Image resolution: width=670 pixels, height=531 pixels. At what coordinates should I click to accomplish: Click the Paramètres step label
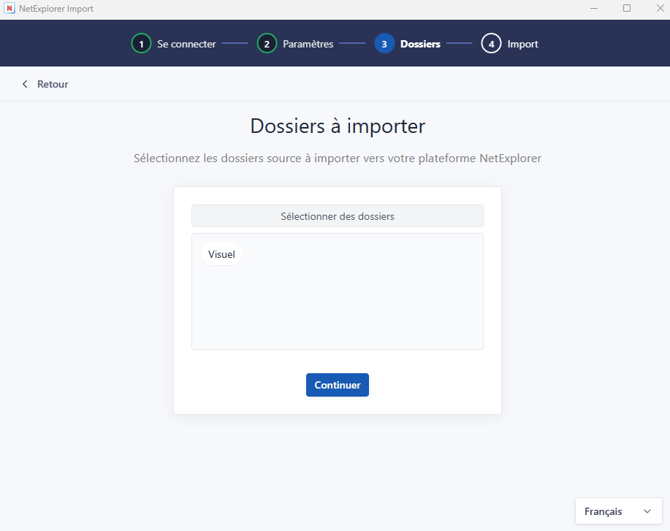pyautogui.click(x=308, y=44)
